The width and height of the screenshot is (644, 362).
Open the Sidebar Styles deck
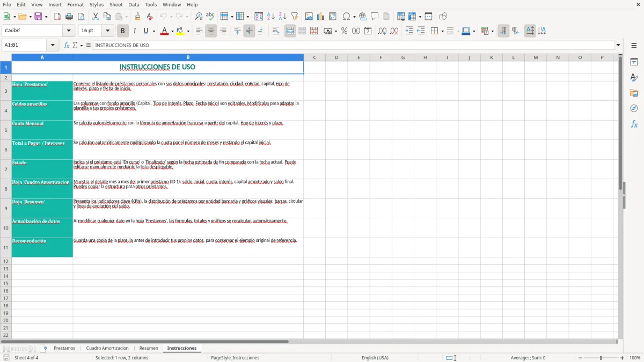tap(634, 78)
